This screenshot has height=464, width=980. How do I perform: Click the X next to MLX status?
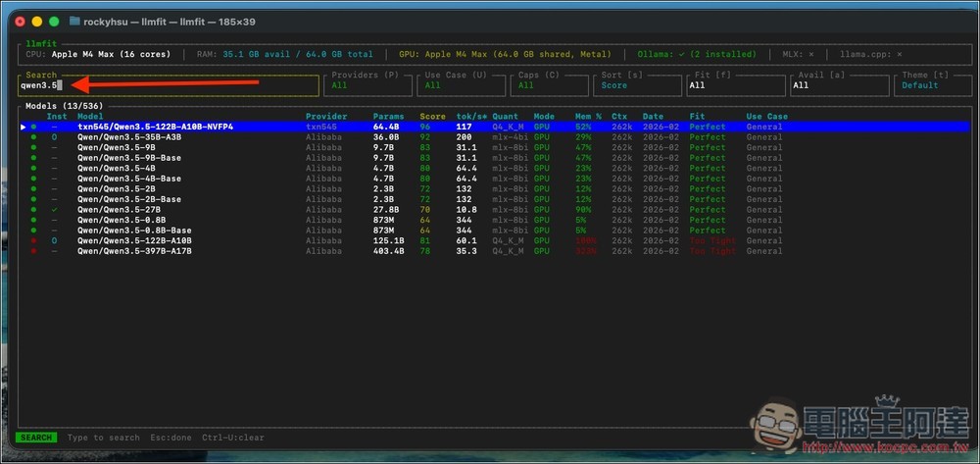809,54
